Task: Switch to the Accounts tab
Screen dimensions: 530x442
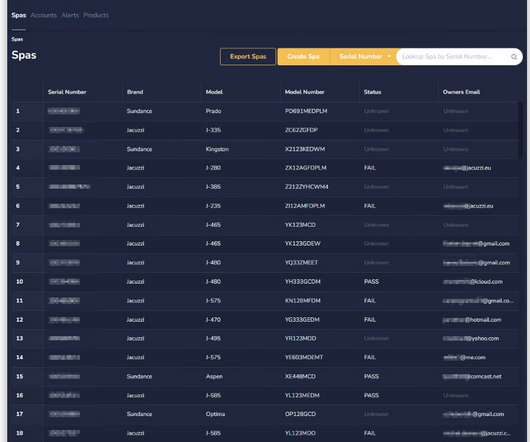Action: (x=44, y=15)
